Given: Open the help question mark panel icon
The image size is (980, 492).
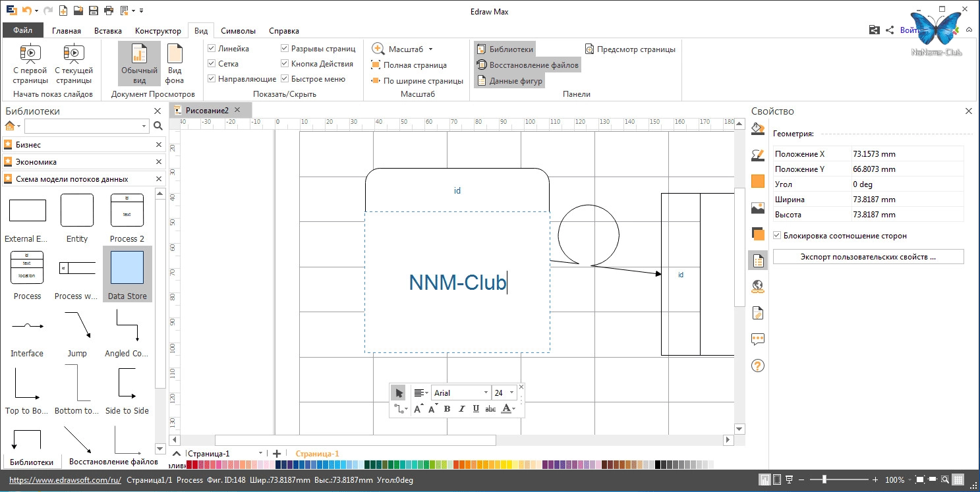Looking at the screenshot, I should (x=758, y=365).
